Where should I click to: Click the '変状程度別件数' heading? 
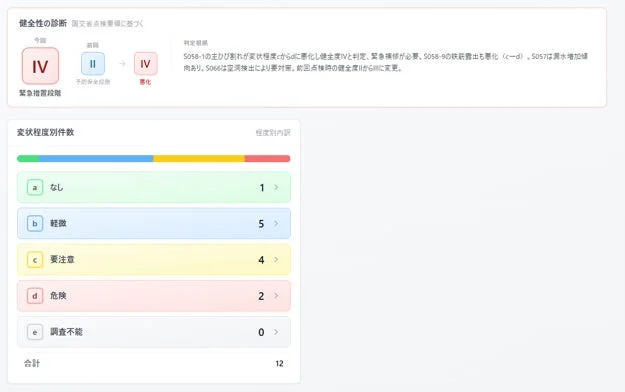tap(45, 132)
